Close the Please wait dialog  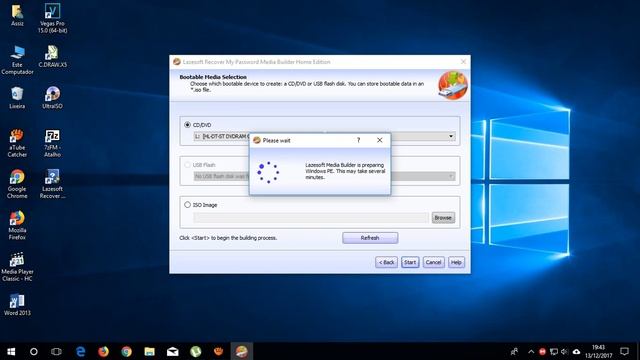click(380, 140)
